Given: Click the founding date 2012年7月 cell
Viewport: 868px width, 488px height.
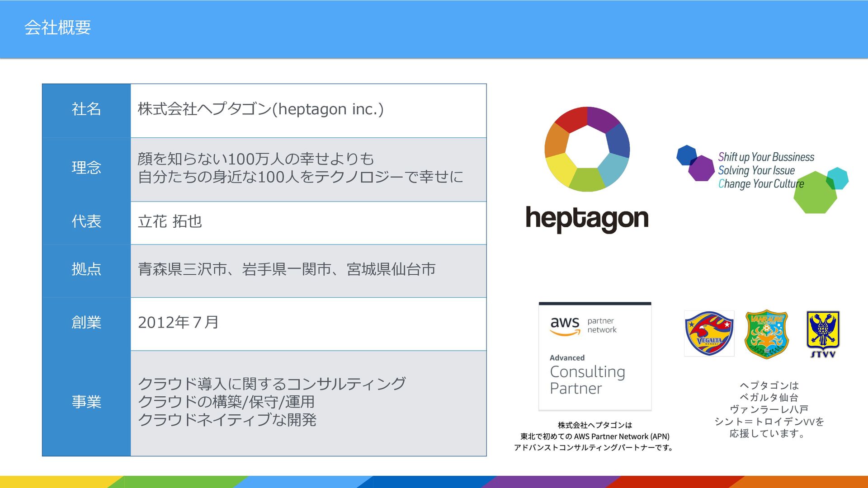Looking at the screenshot, I should coord(178,323).
